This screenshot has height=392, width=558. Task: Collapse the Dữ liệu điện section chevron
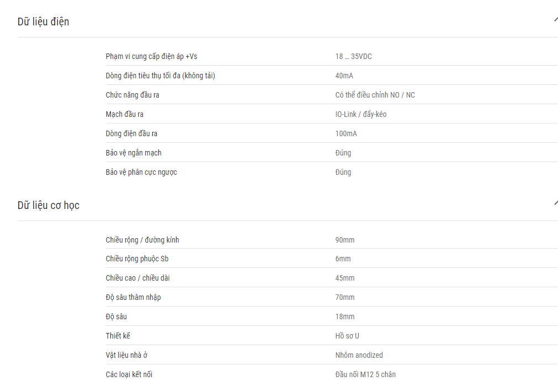pyautogui.click(x=555, y=19)
